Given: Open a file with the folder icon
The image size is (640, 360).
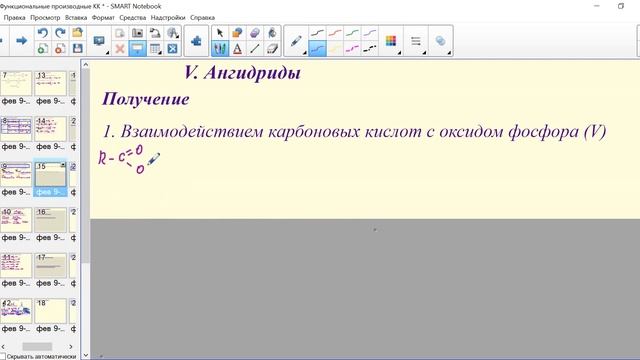Looking at the screenshot, I should (78, 33).
